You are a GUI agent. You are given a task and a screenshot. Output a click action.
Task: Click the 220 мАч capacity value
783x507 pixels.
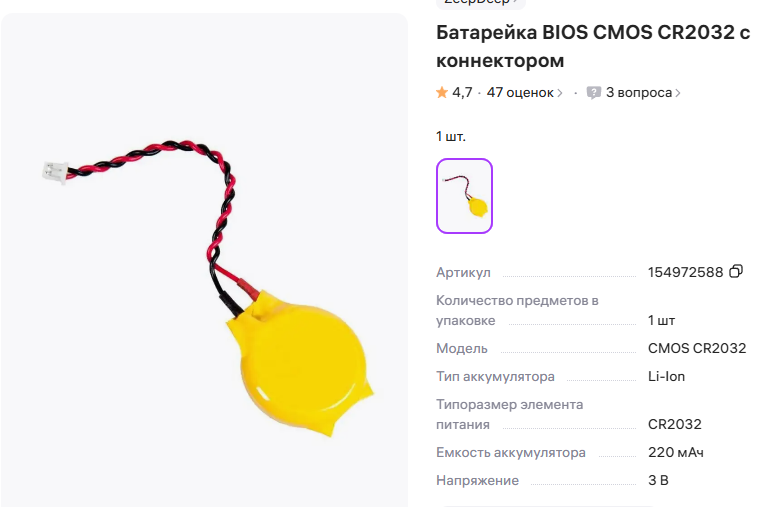(x=676, y=452)
